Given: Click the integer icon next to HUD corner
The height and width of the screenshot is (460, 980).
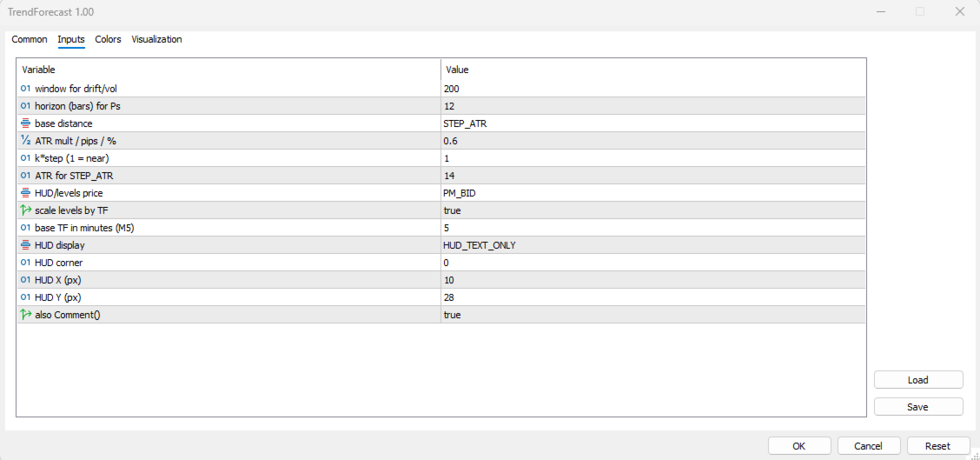Looking at the screenshot, I should (25, 263).
